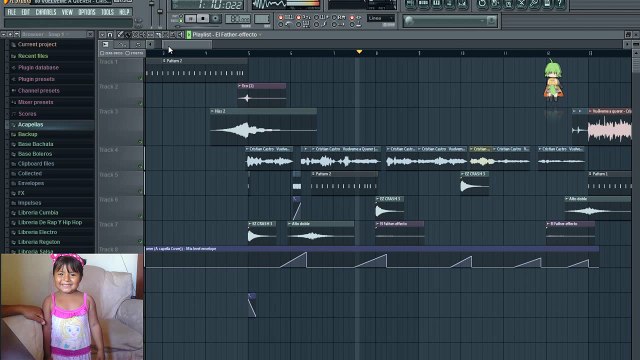
Task: Open the VIEW menu
Action: click(67, 12)
